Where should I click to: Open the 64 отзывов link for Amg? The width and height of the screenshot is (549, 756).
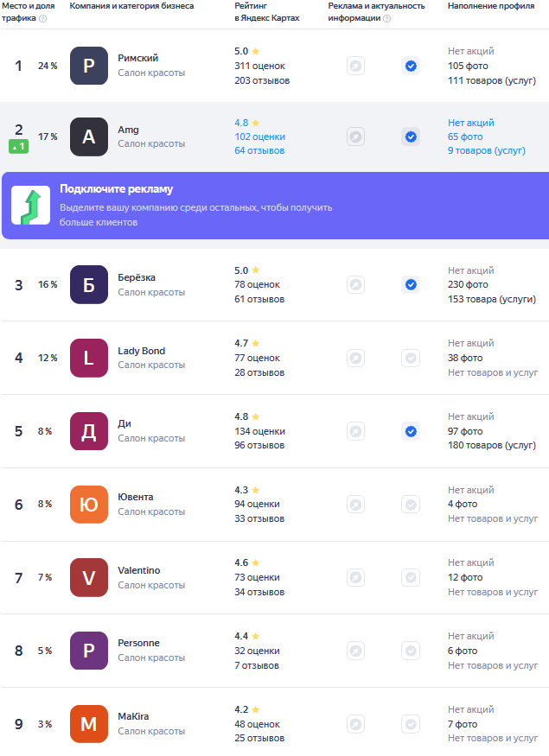(259, 150)
